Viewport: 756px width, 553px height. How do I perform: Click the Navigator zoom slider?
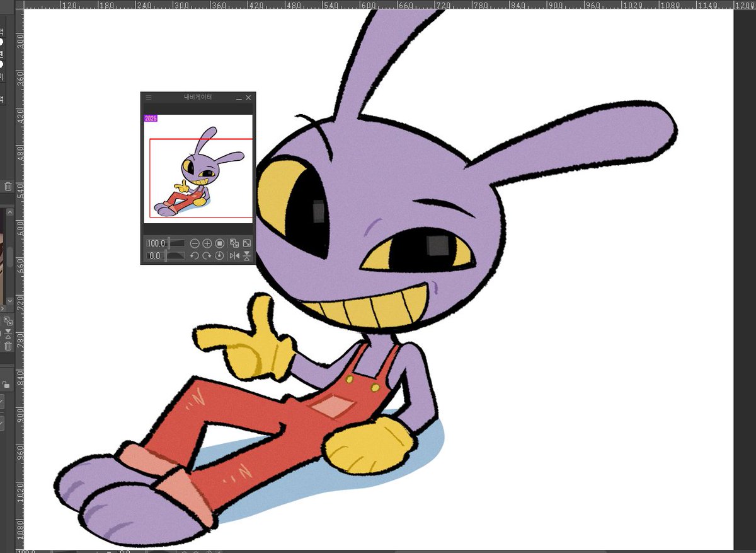[176, 243]
